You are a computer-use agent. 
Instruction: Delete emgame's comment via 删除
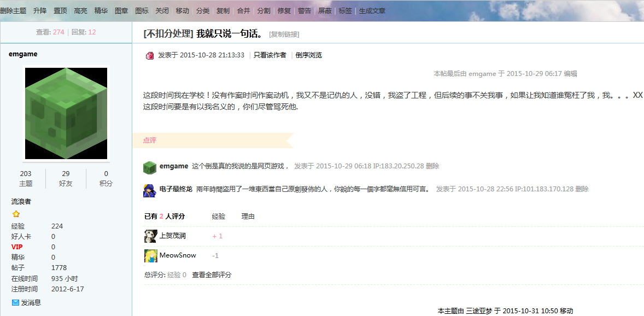pyautogui.click(x=432, y=166)
